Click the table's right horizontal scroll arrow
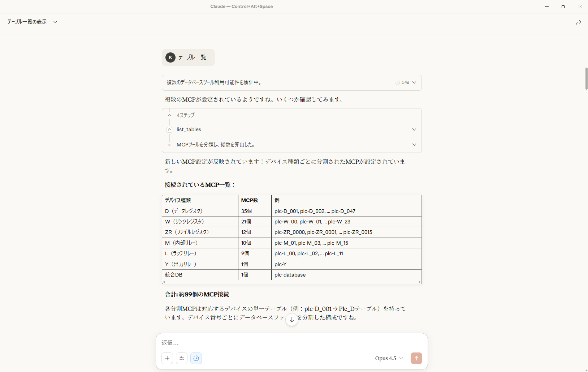 pos(419,282)
